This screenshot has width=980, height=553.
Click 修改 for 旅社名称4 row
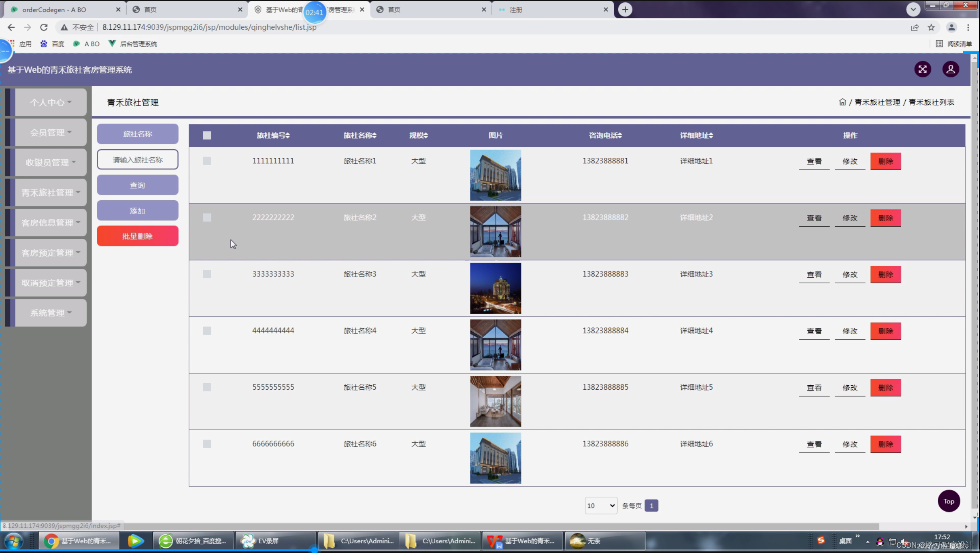coord(850,331)
